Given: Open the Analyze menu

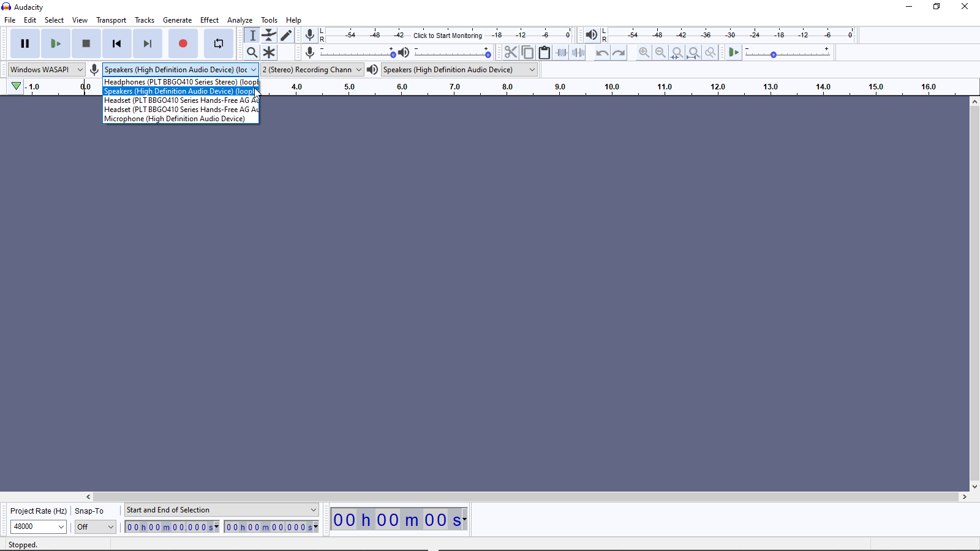Looking at the screenshot, I should point(239,20).
